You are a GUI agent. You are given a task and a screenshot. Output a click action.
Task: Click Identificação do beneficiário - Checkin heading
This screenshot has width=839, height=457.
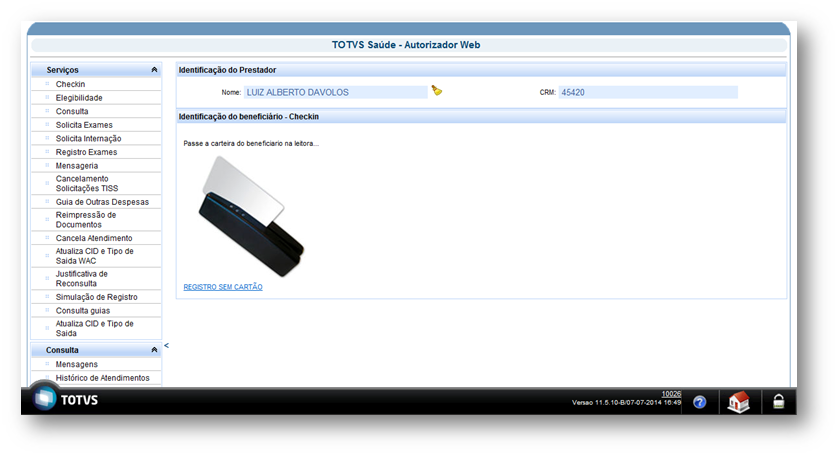[x=249, y=117]
